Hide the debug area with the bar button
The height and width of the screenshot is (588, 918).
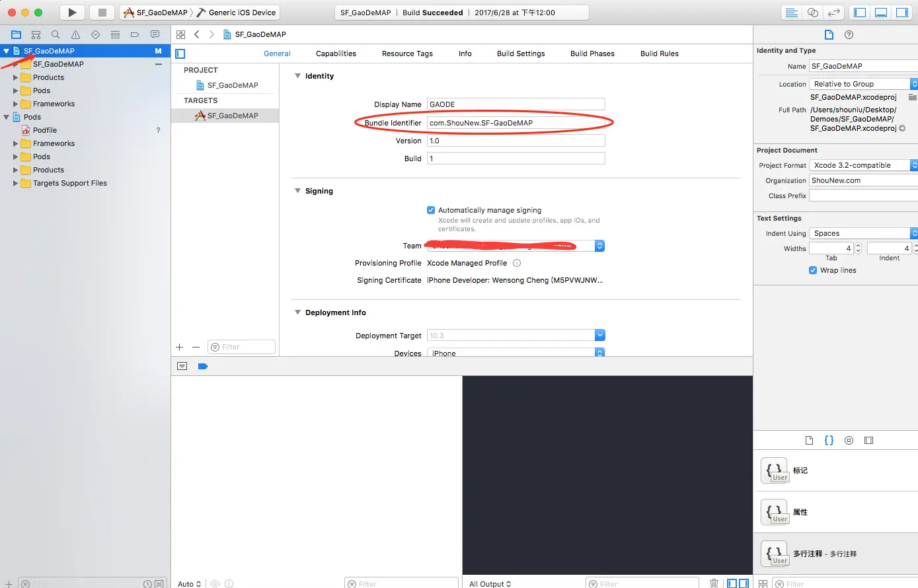pos(182,366)
